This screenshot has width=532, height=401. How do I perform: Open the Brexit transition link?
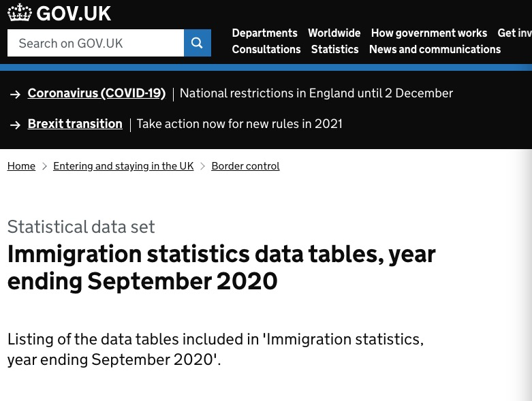75,124
